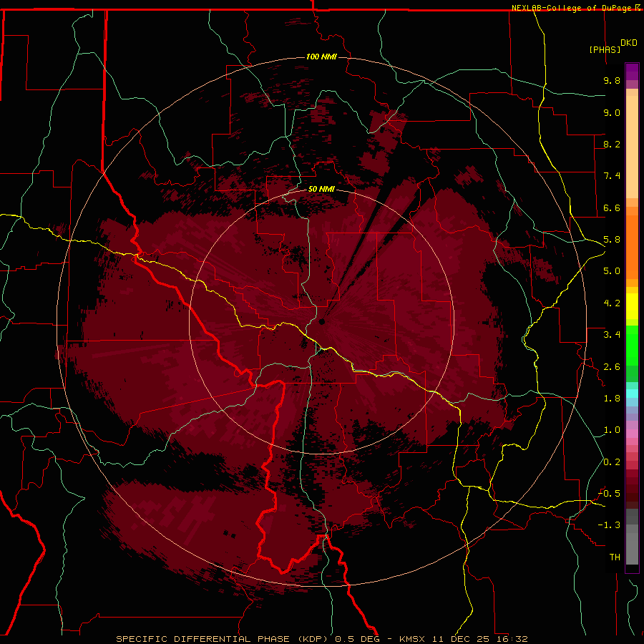Viewport: 644px width, 644px height.
Task: Click the [PHAS] label above the color scale
Action: 605,49
